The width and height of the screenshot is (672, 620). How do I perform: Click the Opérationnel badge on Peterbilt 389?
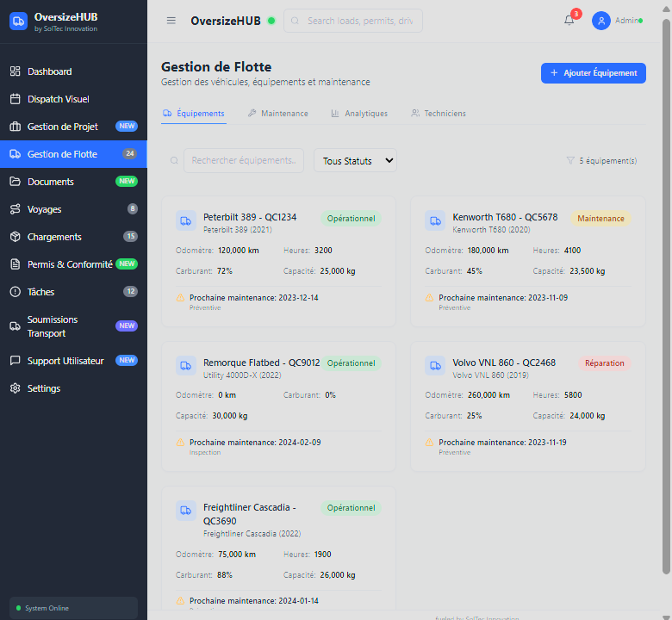click(x=351, y=218)
